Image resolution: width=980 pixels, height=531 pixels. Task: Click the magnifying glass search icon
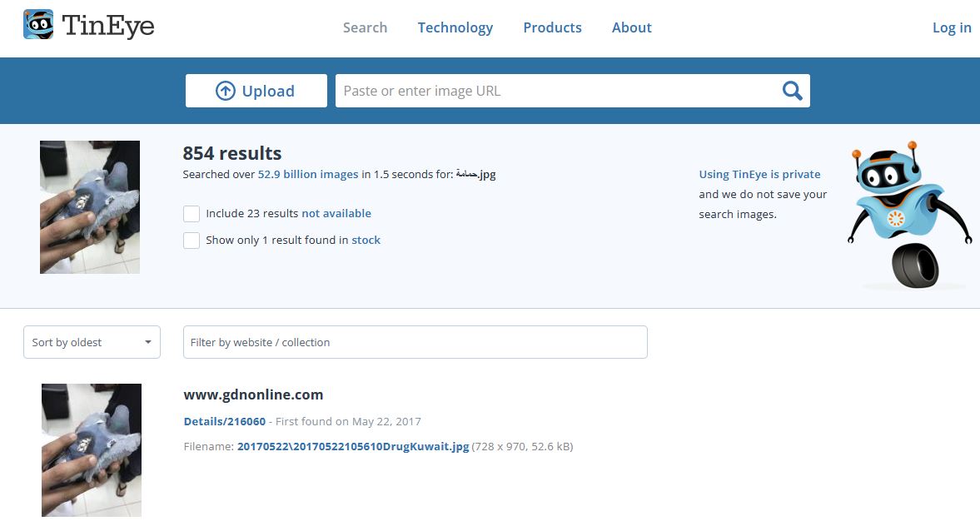tap(792, 91)
